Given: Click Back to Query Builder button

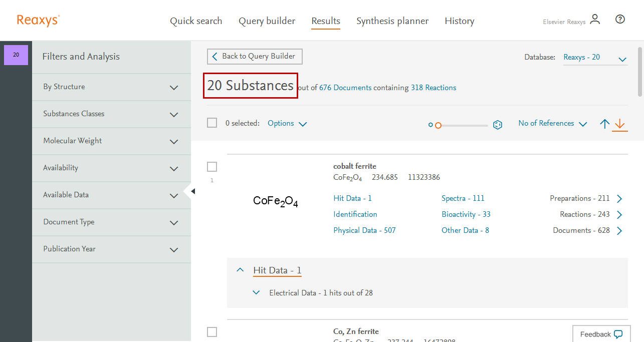Looking at the screenshot, I should 255,57.
